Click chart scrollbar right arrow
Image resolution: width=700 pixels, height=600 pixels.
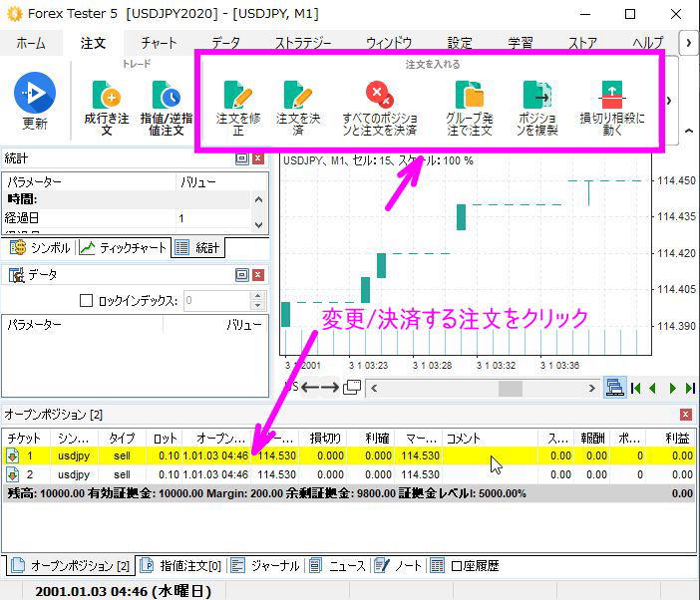tap(592, 388)
